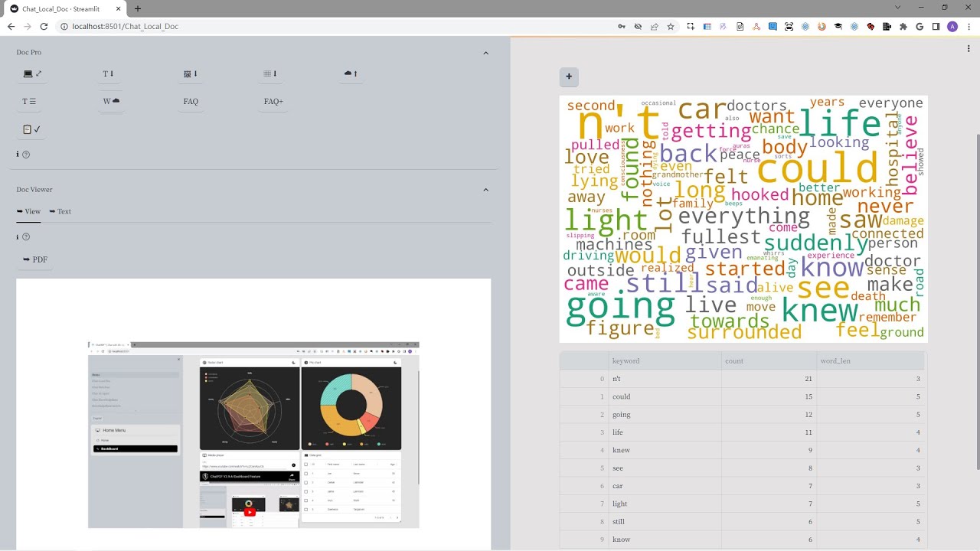The height and width of the screenshot is (551, 980).
Task: Open Chrome's three-dot menu
Action: [x=969, y=26]
